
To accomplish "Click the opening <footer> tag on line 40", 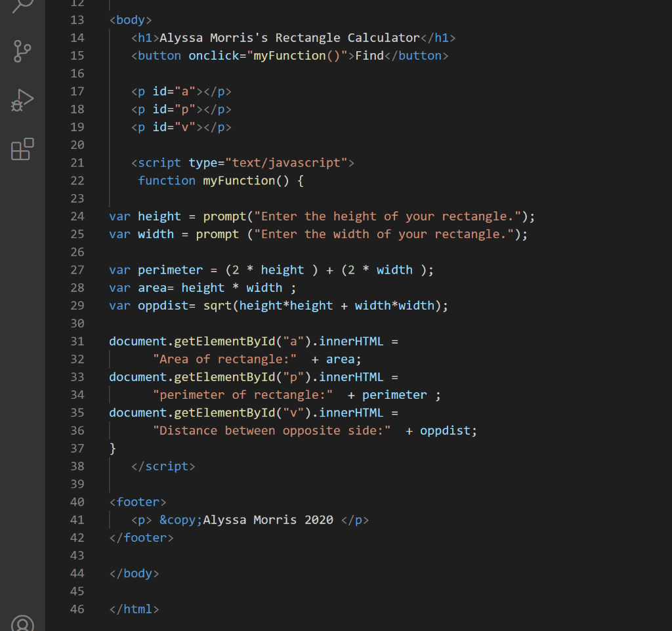I will (x=138, y=502).
